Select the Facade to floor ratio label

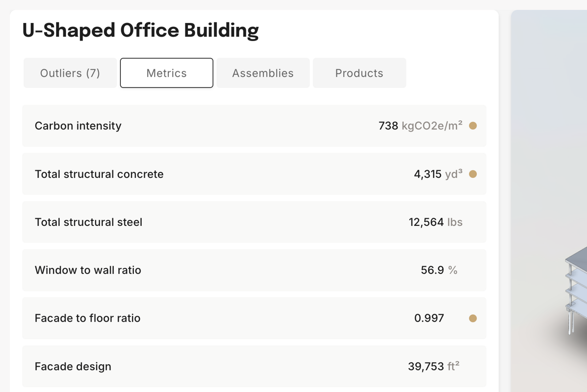[x=88, y=318]
